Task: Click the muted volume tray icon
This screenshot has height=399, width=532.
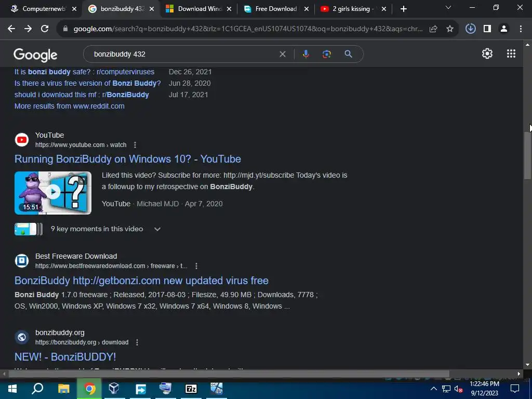Action: (458, 389)
